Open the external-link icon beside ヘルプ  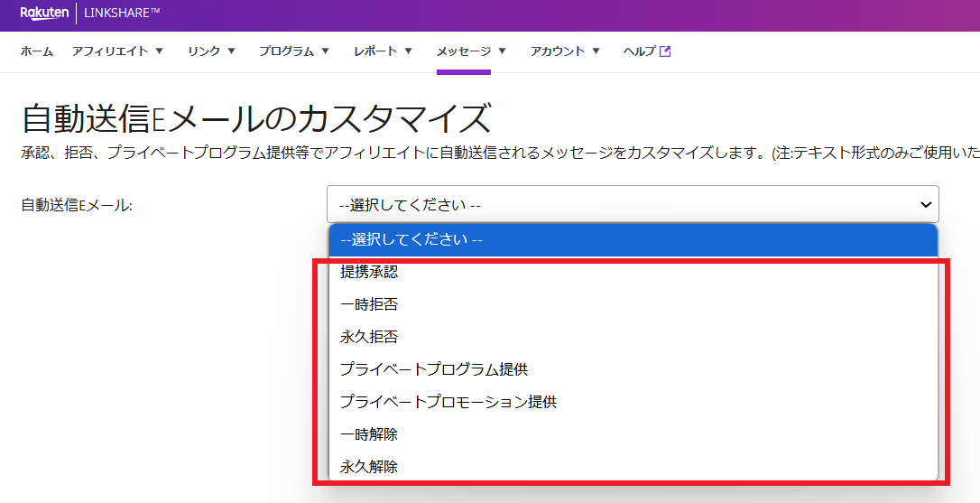666,51
